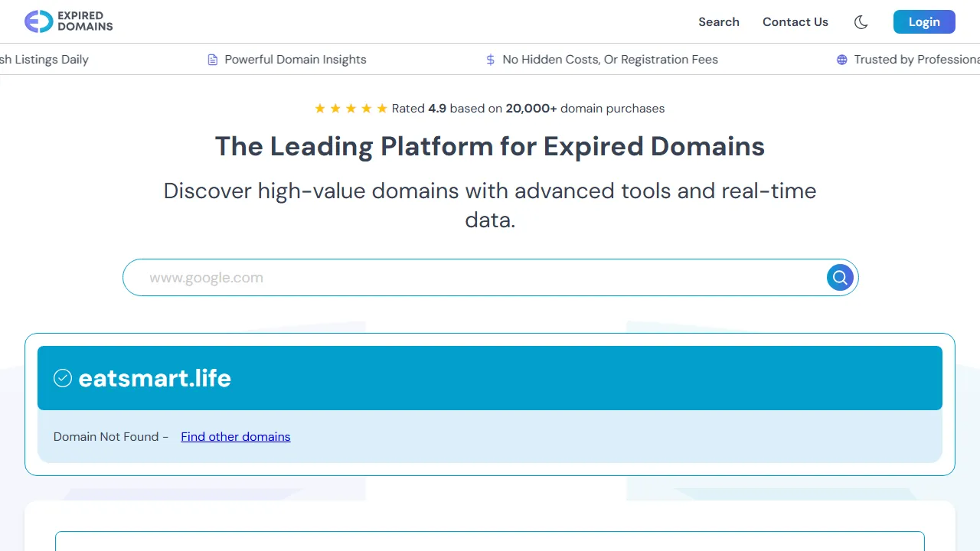Click the Rated 4.9 based on 20,000+ text
The height and width of the screenshot is (551, 980).
coord(528,109)
